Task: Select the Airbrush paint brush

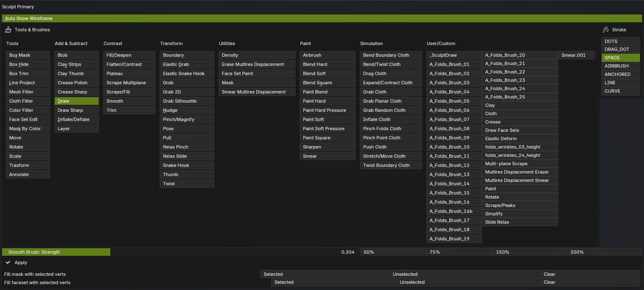Action: coord(328,55)
